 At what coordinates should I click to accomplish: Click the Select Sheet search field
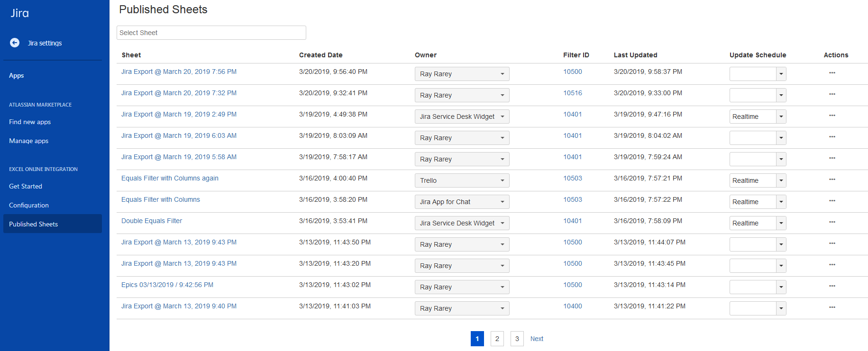(x=211, y=33)
